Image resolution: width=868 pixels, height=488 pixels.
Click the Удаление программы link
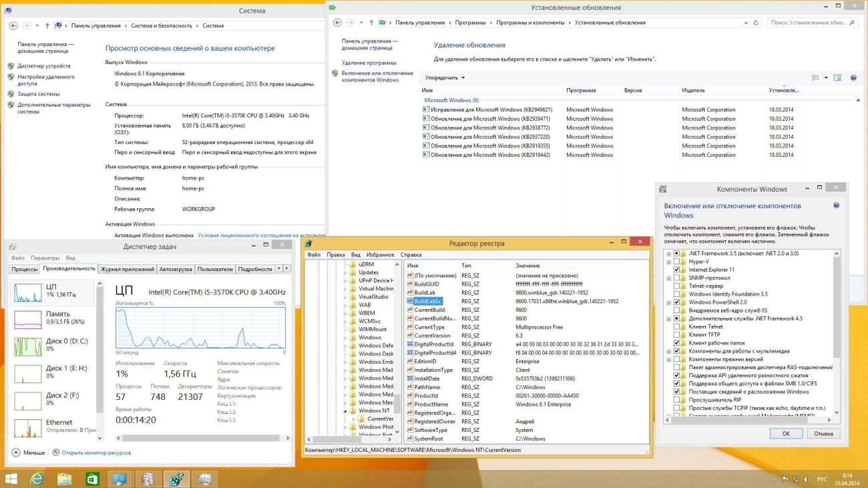click(369, 63)
